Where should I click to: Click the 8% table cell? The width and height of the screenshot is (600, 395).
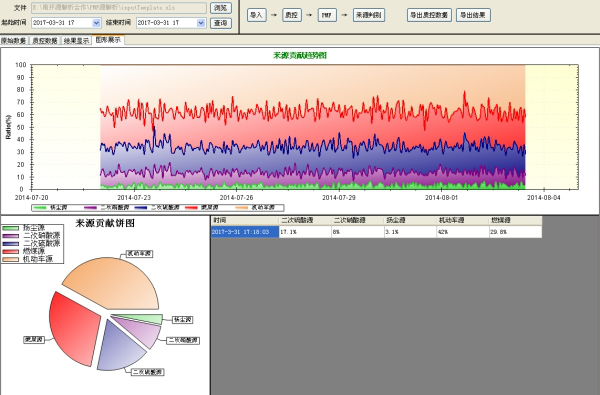tap(358, 232)
